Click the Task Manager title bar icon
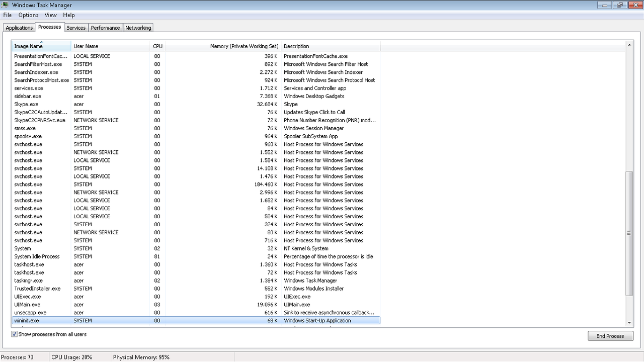 6,5
